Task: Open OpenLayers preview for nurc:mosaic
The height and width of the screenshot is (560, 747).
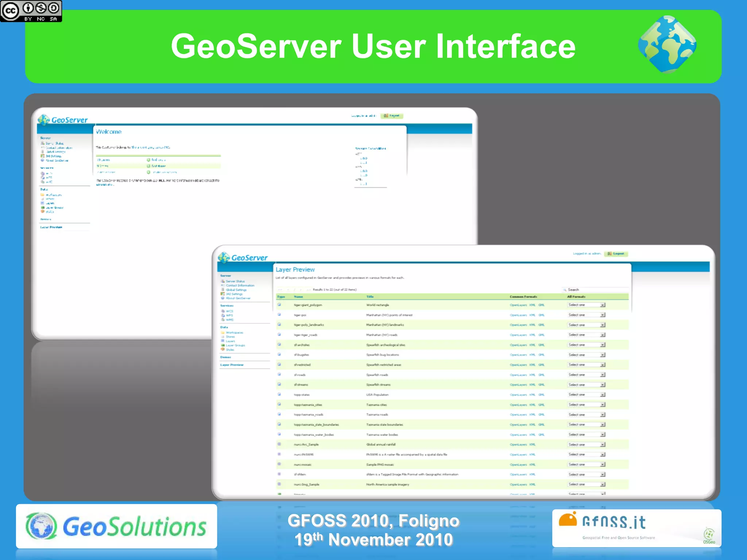Action: pyautogui.click(x=518, y=464)
